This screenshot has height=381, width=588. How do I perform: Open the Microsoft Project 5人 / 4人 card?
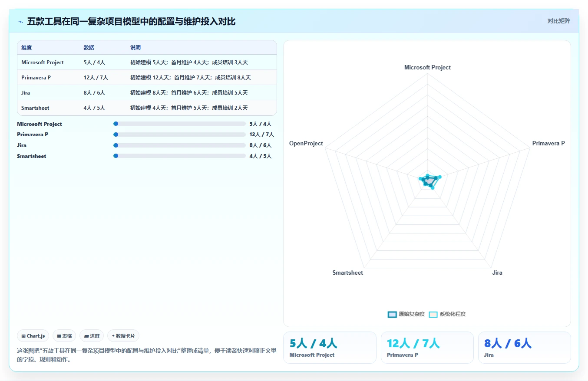click(x=330, y=348)
